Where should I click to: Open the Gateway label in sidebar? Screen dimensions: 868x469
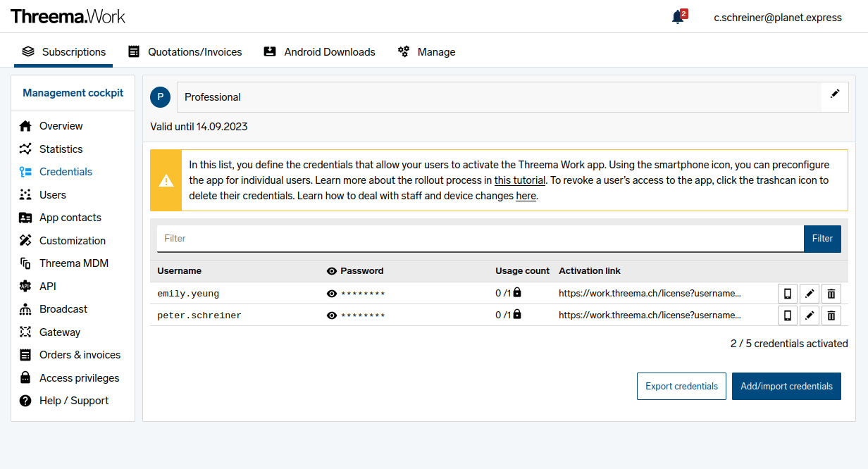click(x=60, y=332)
